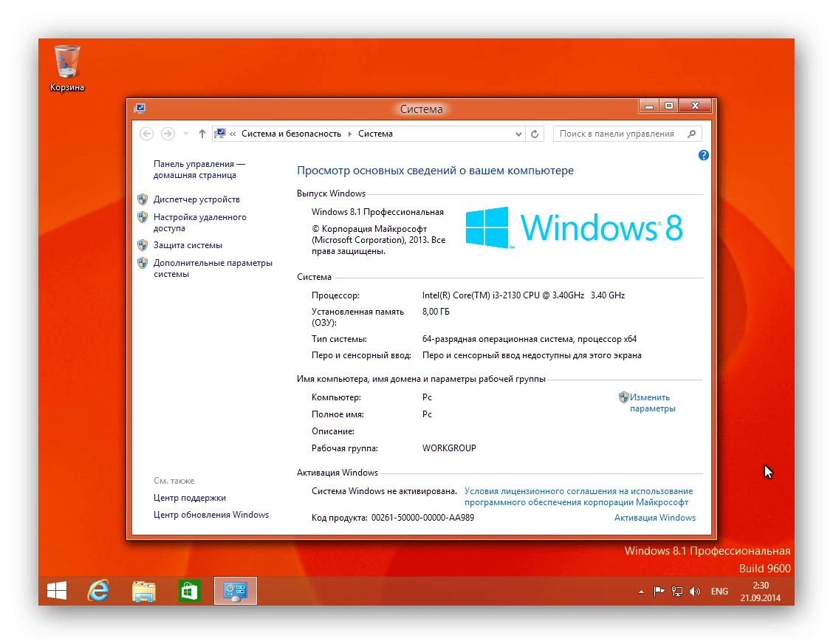Click the Система breadcrumb item
Image resolution: width=833 pixels, height=644 pixels.
tap(375, 134)
